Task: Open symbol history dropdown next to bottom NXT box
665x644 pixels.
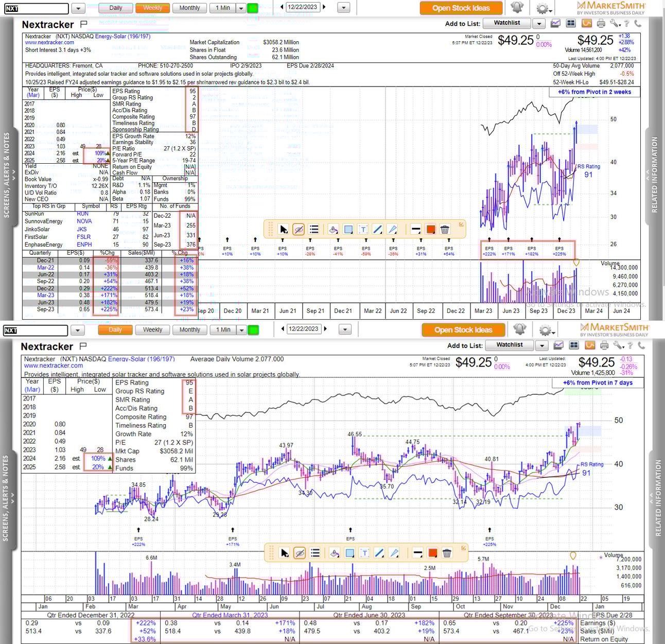Action: pyautogui.click(x=78, y=330)
